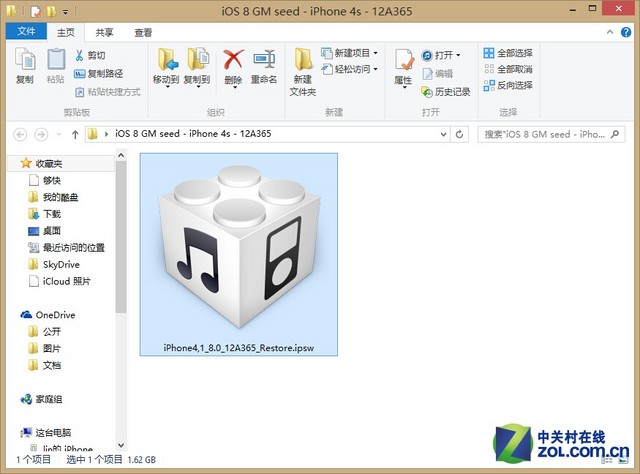
Task: Switch to Share (共享) ribbon tab
Action: (104, 33)
